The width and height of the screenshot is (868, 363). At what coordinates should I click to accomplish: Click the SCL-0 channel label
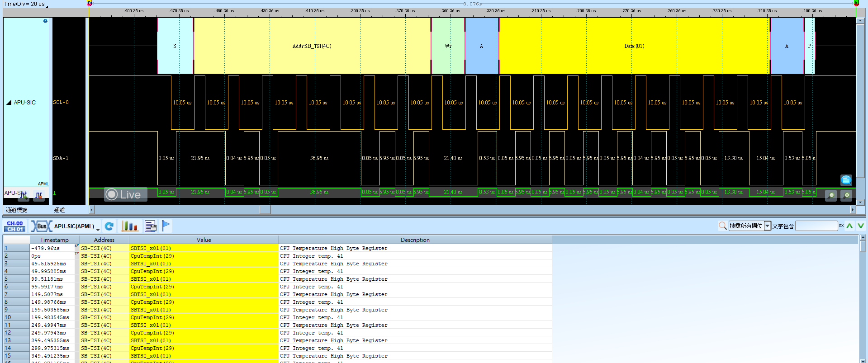pyautogui.click(x=61, y=102)
